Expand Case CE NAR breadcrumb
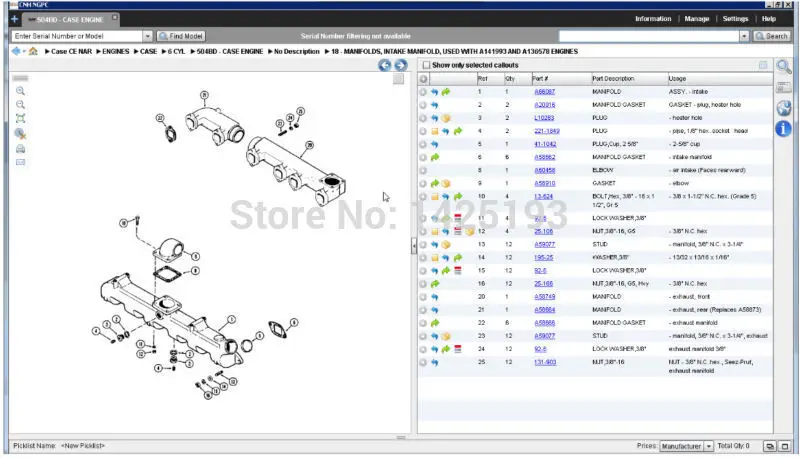 pos(47,52)
